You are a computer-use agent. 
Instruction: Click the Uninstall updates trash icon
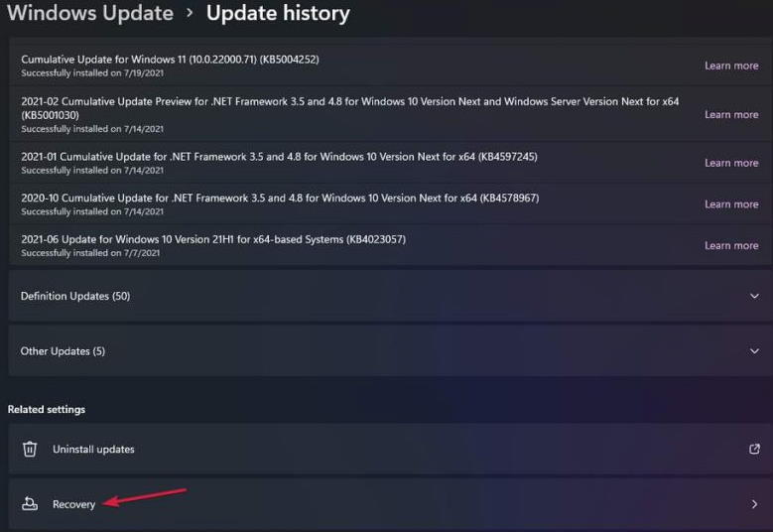pyautogui.click(x=30, y=450)
